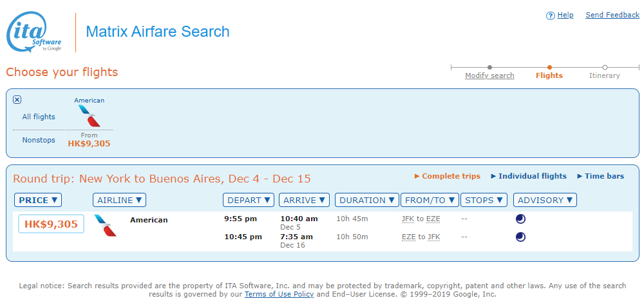Click the EZE airport code in the return row
644x305 pixels.
pyautogui.click(x=409, y=237)
